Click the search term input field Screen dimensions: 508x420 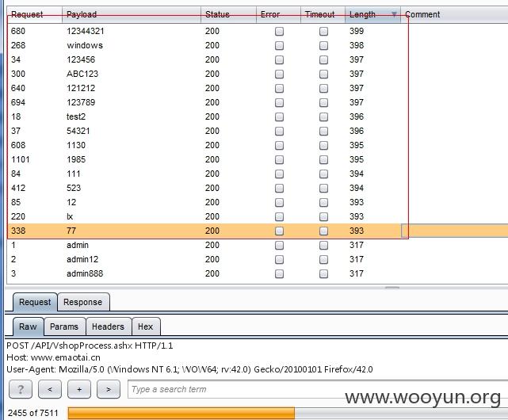[318, 389]
